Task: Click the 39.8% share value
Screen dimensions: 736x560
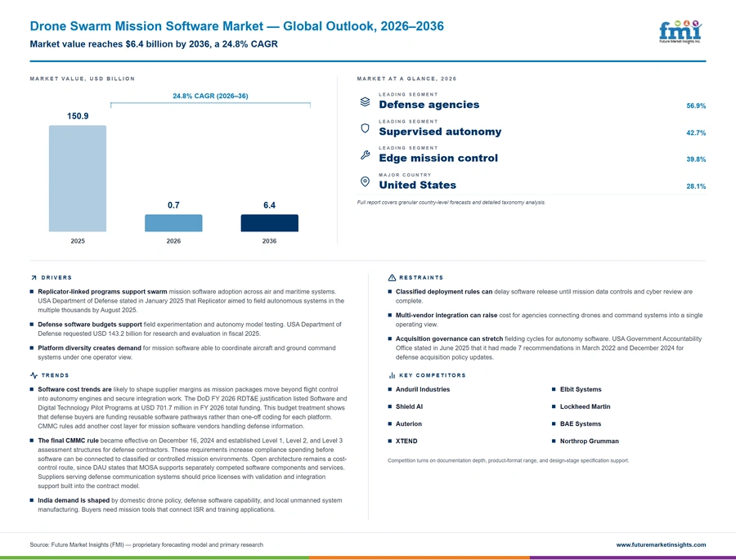Action: (696, 159)
